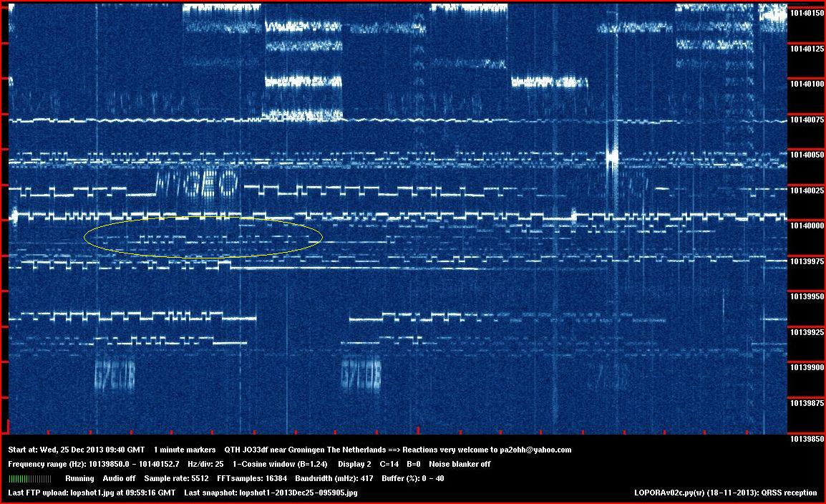Image resolution: width=826 pixels, height=504 pixels.
Task: Click the Last FTP upload status text
Action: [x=92, y=493]
